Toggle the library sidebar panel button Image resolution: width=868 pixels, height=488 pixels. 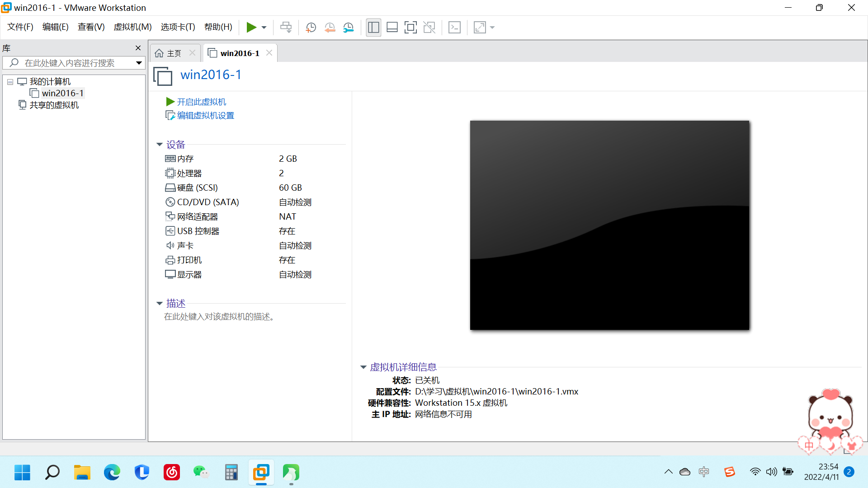pyautogui.click(x=373, y=28)
